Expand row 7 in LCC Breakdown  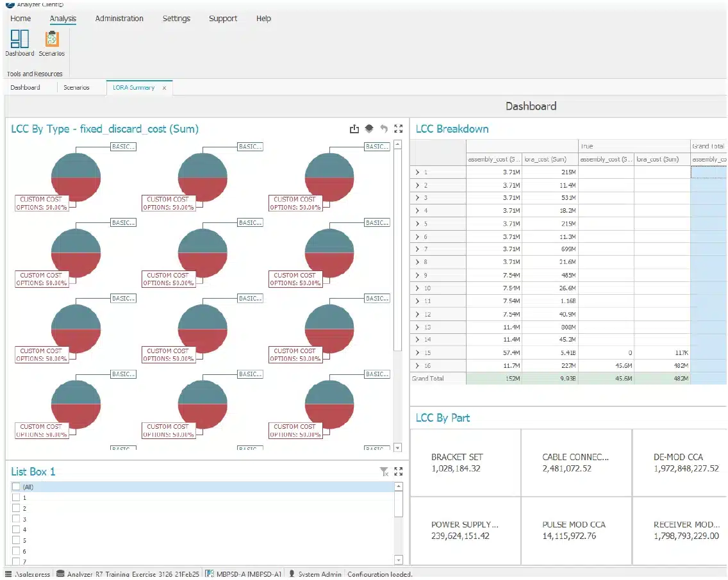point(417,249)
